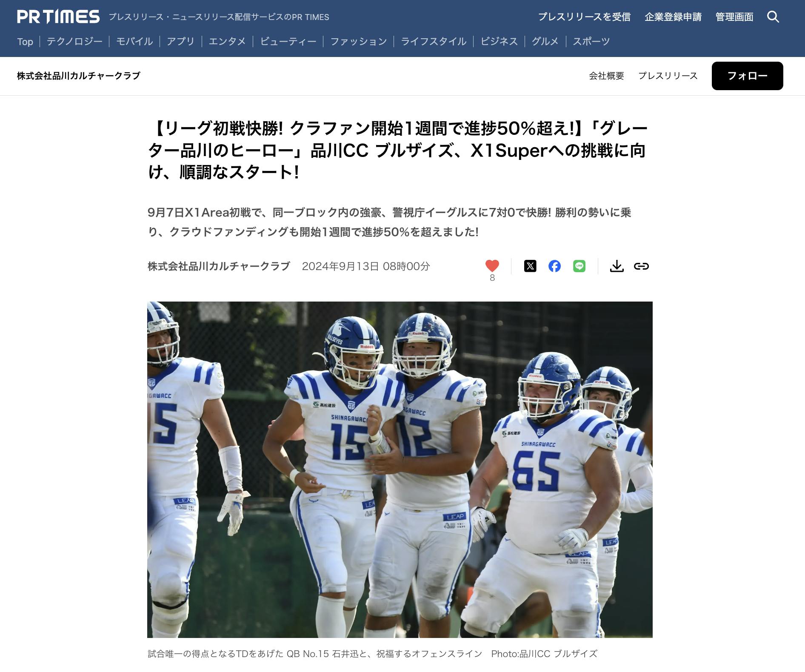Viewport: 805px width, 672px height.
Task: Click the フォロー button
Action: 747,76
